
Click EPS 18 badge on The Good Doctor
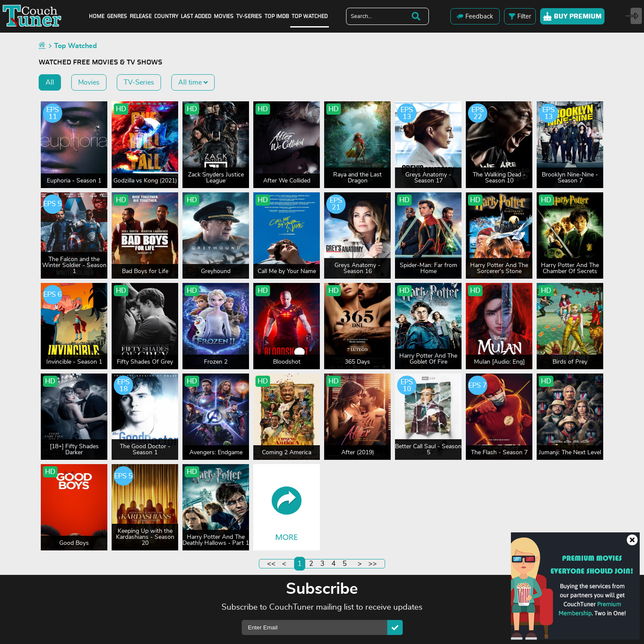tap(123, 385)
